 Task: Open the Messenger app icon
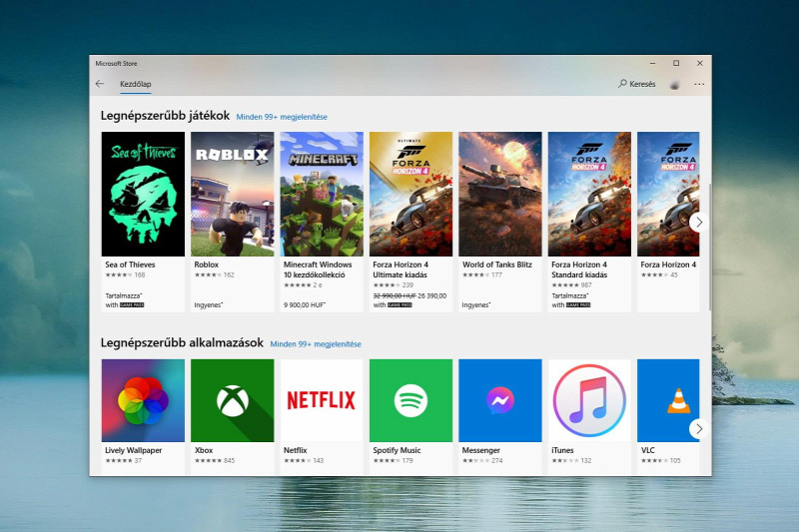(500, 400)
